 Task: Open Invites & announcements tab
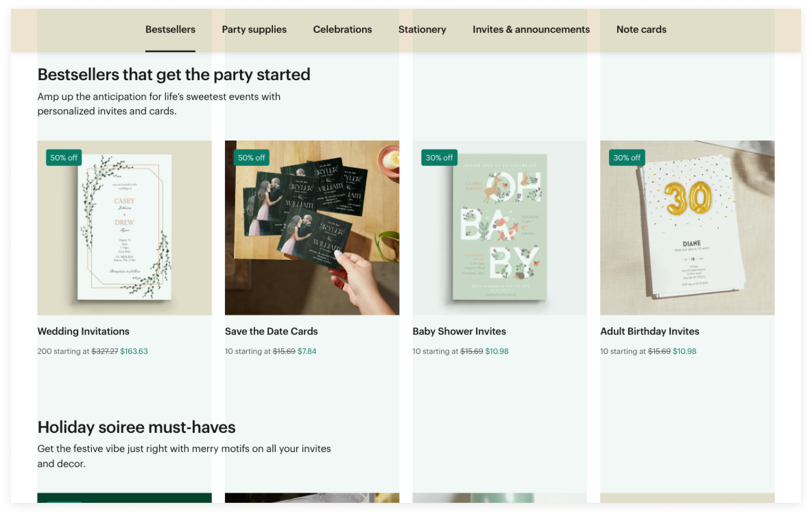[x=531, y=30]
